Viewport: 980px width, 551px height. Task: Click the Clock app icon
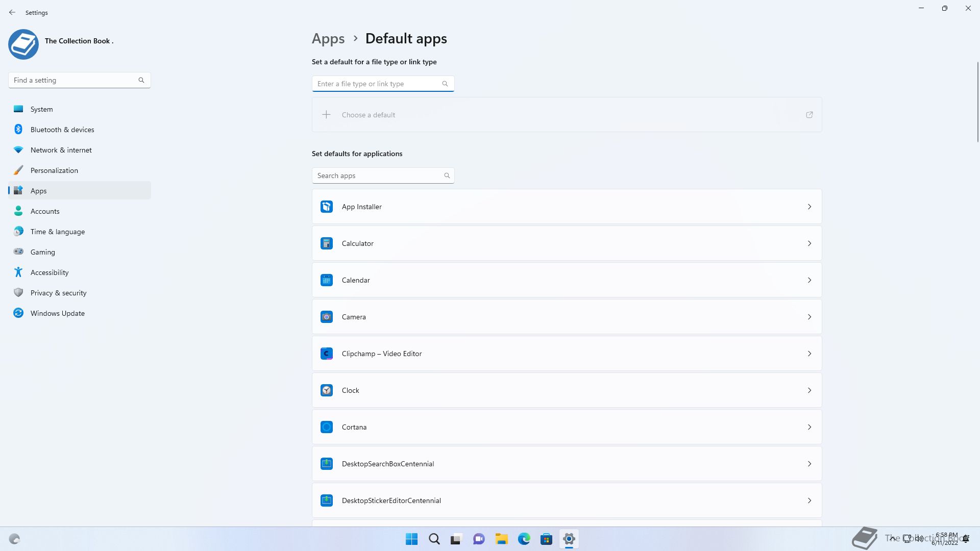click(x=327, y=390)
